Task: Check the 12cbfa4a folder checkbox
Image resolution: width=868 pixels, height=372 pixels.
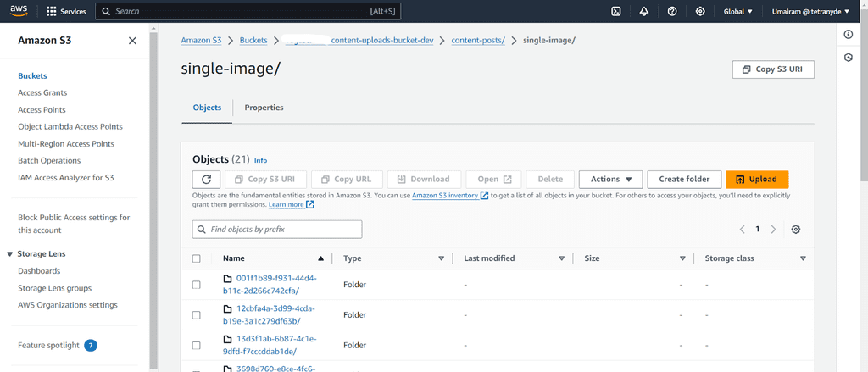Action: (197, 315)
